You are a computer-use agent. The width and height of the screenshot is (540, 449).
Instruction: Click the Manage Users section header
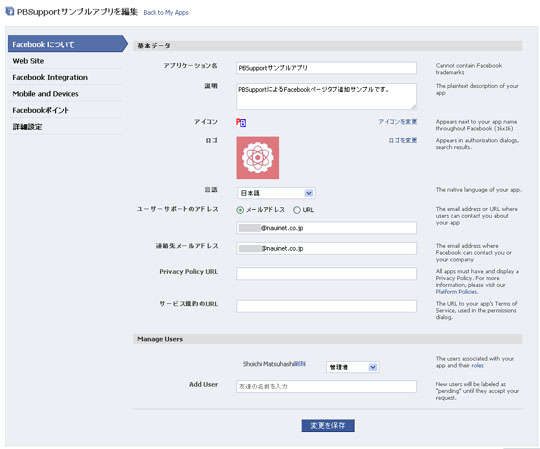[328, 339]
